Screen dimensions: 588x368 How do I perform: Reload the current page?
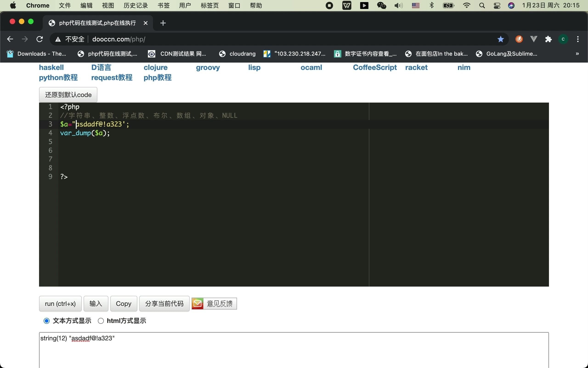click(x=40, y=39)
